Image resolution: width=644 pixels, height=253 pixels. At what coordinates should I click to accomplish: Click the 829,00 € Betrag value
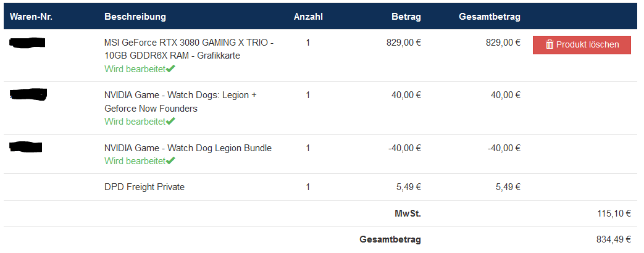tap(404, 43)
